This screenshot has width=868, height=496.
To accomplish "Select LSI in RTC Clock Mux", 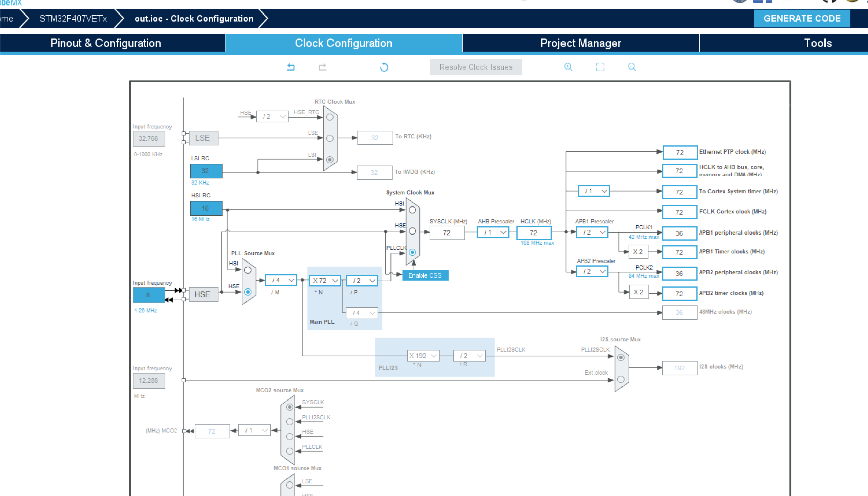I will coord(330,159).
